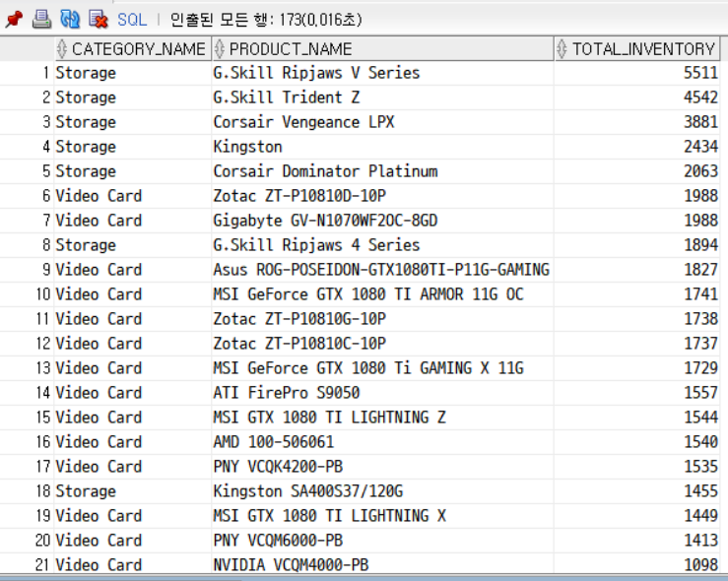728x581 pixels.
Task: Click sort arrows icon beside TOTAL_INVENTORY
Action: (x=562, y=48)
